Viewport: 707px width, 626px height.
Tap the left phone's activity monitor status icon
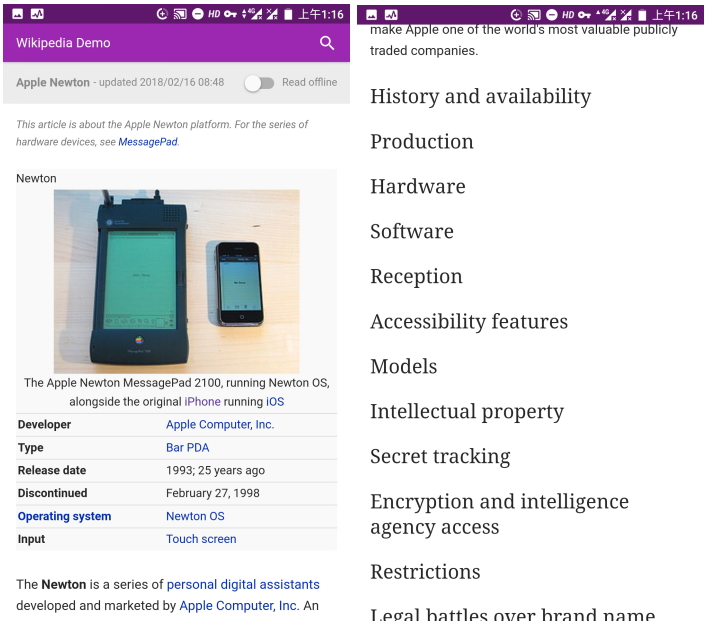coord(37,14)
